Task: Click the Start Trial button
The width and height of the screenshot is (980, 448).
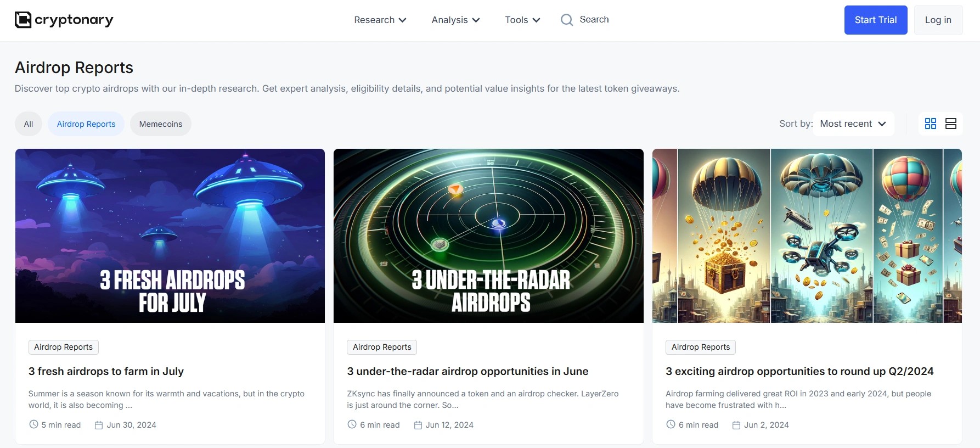Action: pyautogui.click(x=876, y=20)
